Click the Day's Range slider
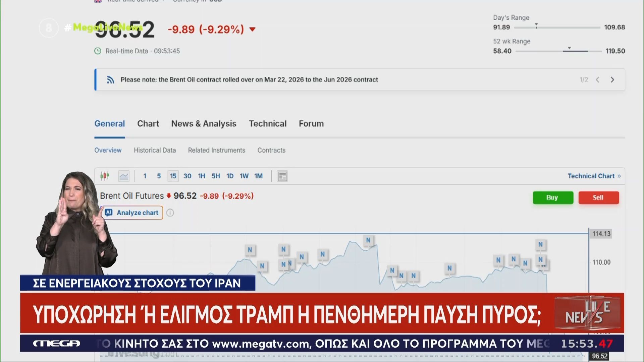This screenshot has width=644, height=362. click(x=557, y=27)
